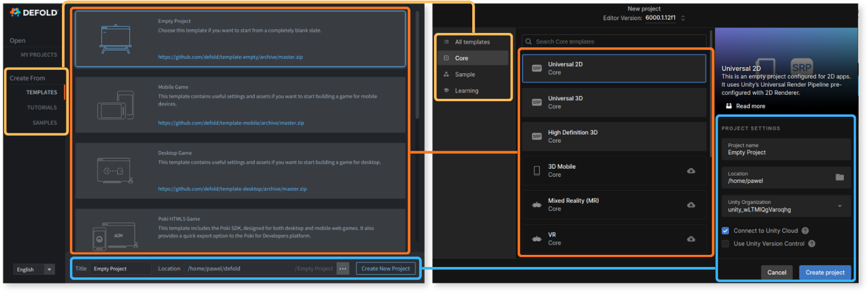This screenshot has width=868, height=293.
Task: Click the download icon for 3D Mobile template
Action: [x=690, y=171]
